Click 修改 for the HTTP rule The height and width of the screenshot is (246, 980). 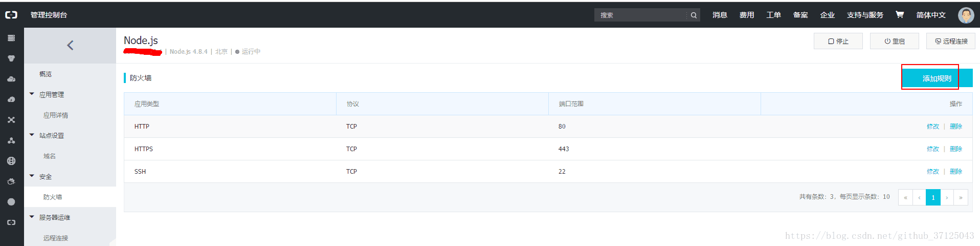tap(933, 127)
